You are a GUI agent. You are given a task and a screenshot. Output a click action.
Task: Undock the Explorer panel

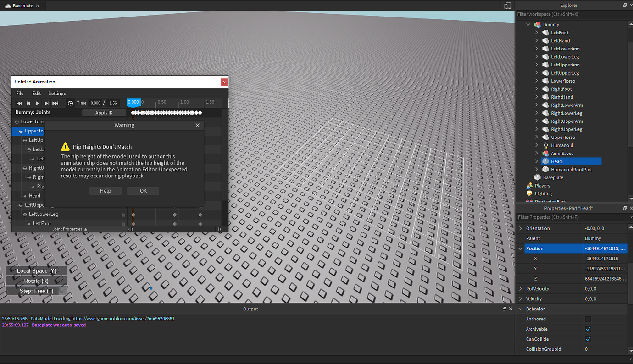tap(624, 5)
